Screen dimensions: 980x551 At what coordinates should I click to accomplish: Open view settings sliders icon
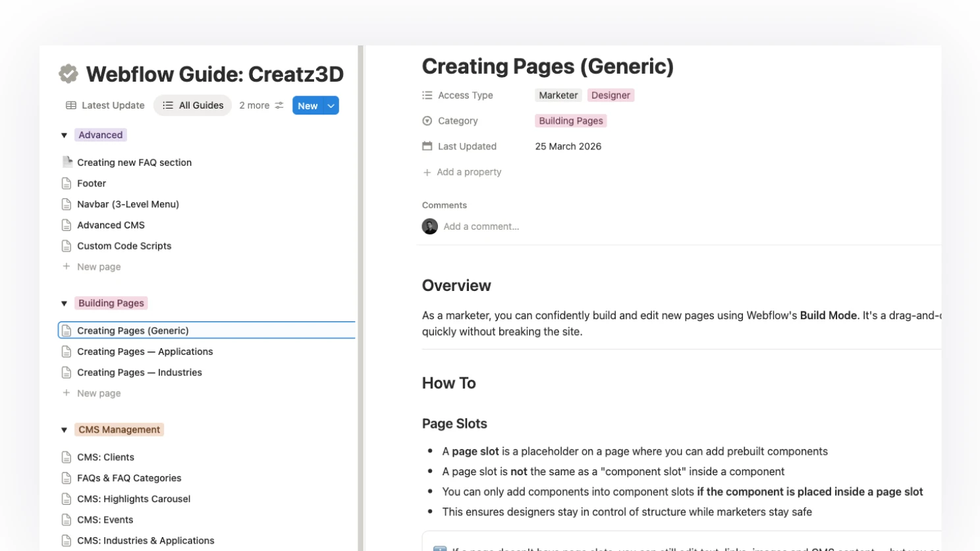(x=279, y=105)
